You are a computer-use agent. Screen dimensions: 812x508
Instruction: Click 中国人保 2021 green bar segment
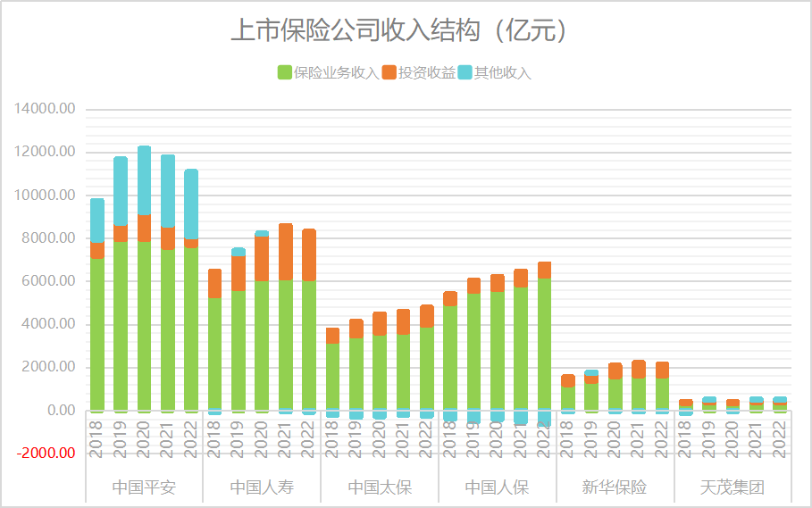click(521, 349)
